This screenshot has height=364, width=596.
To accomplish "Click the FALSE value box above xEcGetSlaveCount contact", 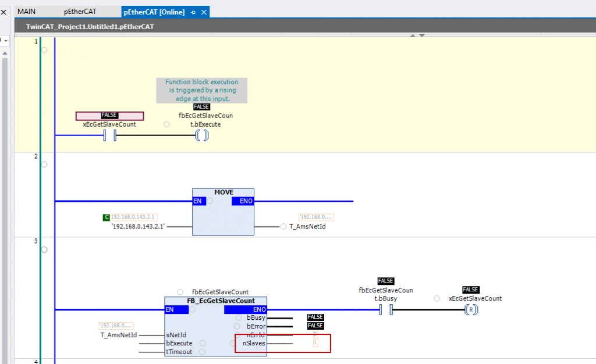I will pos(109,115).
